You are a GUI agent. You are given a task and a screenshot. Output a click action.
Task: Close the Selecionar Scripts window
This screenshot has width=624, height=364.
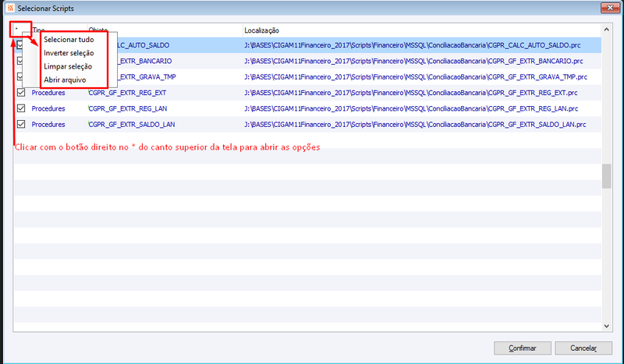pos(610,8)
